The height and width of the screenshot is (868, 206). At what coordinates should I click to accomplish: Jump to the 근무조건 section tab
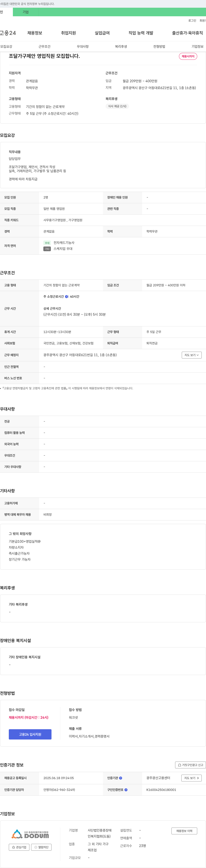(x=44, y=46)
